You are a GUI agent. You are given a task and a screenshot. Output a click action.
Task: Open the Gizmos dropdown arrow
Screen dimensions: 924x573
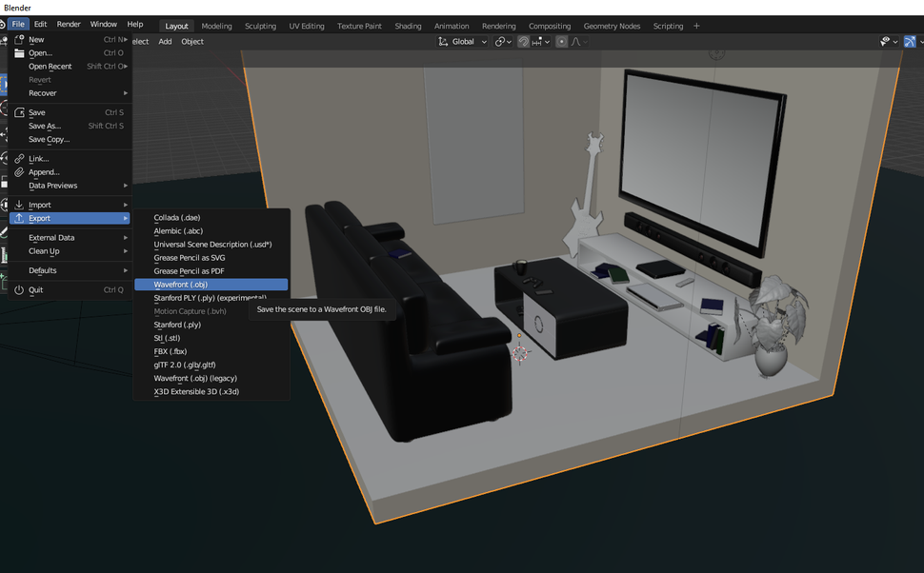(x=920, y=42)
